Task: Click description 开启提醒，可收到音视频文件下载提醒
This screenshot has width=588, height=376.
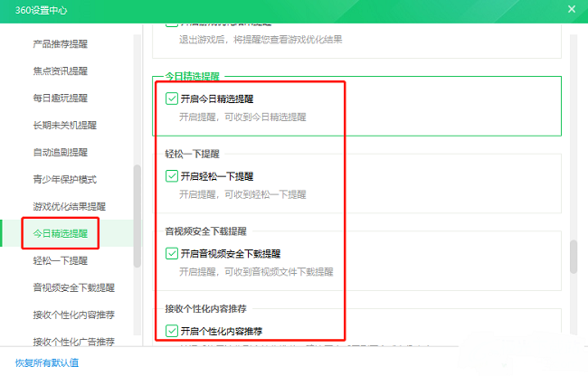Action: [x=256, y=272]
